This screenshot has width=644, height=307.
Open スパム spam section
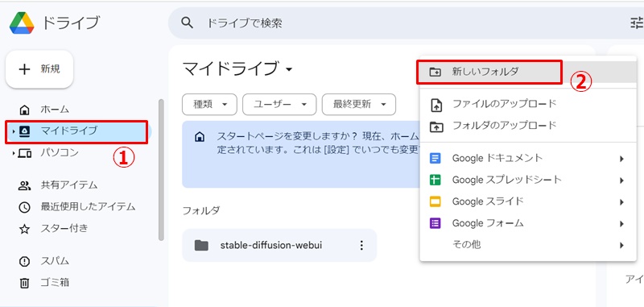44,261
